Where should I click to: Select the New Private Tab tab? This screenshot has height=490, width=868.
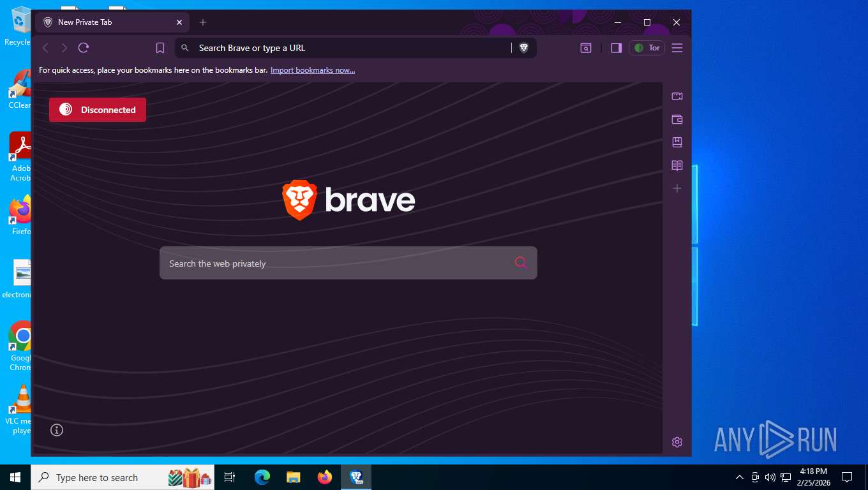pos(112,22)
